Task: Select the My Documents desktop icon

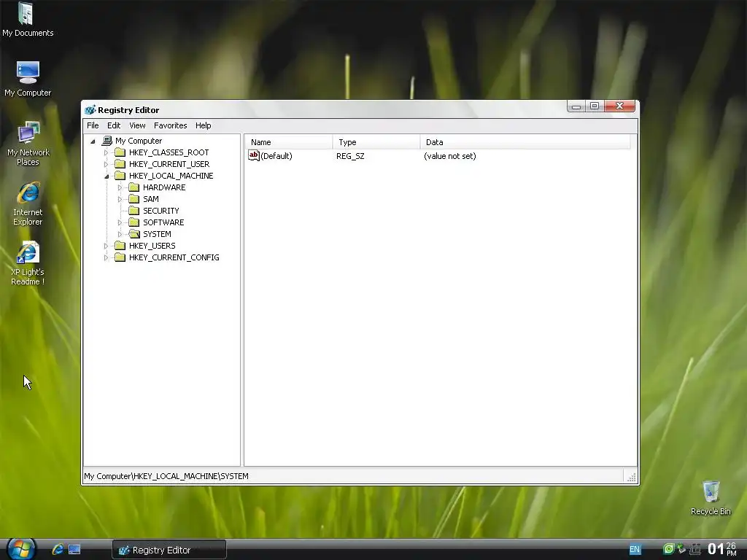Action: click(x=28, y=19)
